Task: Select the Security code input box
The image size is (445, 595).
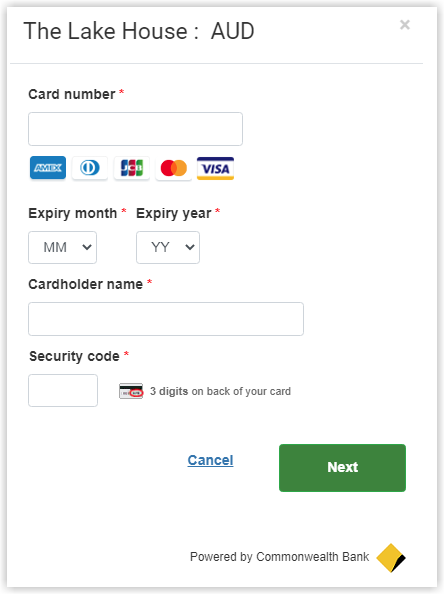Action: coord(63,390)
